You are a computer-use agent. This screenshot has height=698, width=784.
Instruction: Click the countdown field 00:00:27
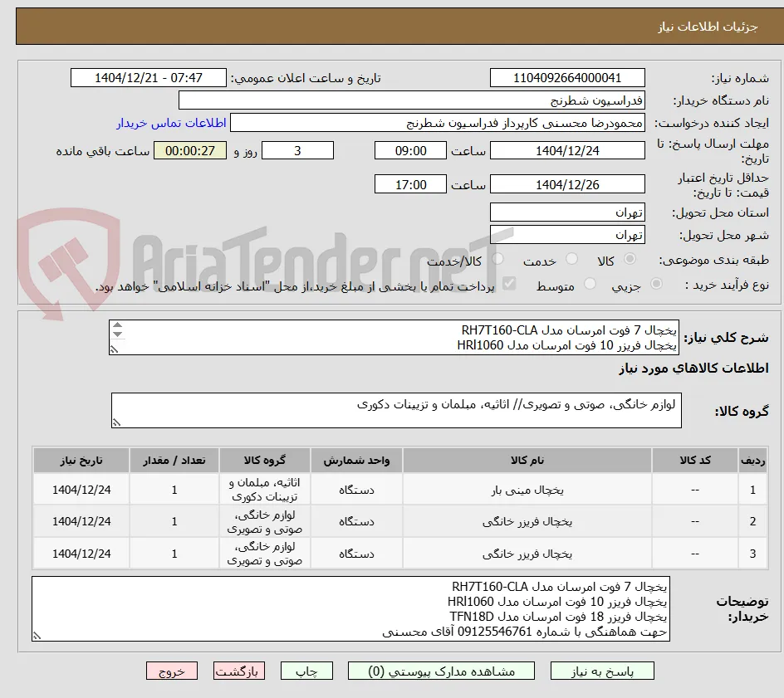coord(190,150)
